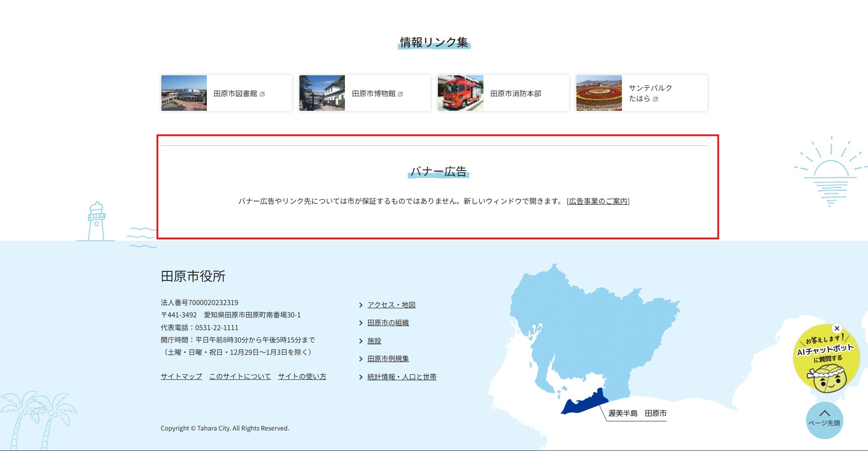Open the 施設 footer link
Viewport: 868px width, 451px height.
point(374,341)
